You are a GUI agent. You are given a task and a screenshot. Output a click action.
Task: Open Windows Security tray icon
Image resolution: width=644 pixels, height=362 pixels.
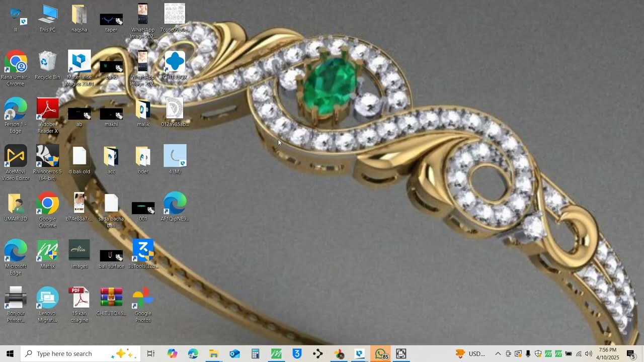click(538, 353)
